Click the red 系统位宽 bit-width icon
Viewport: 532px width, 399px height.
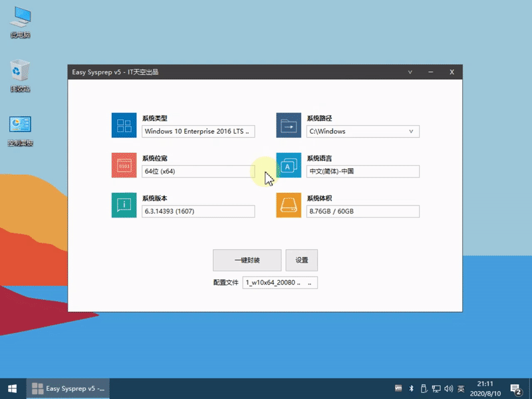pyautogui.click(x=124, y=165)
